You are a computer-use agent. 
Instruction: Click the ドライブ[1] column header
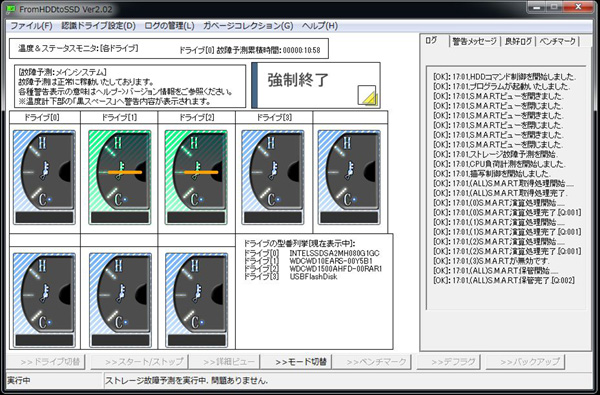click(x=119, y=118)
